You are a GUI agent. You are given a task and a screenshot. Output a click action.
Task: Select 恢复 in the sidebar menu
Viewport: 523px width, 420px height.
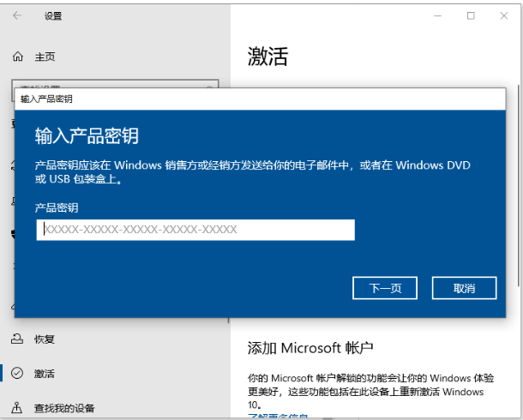pos(45,339)
